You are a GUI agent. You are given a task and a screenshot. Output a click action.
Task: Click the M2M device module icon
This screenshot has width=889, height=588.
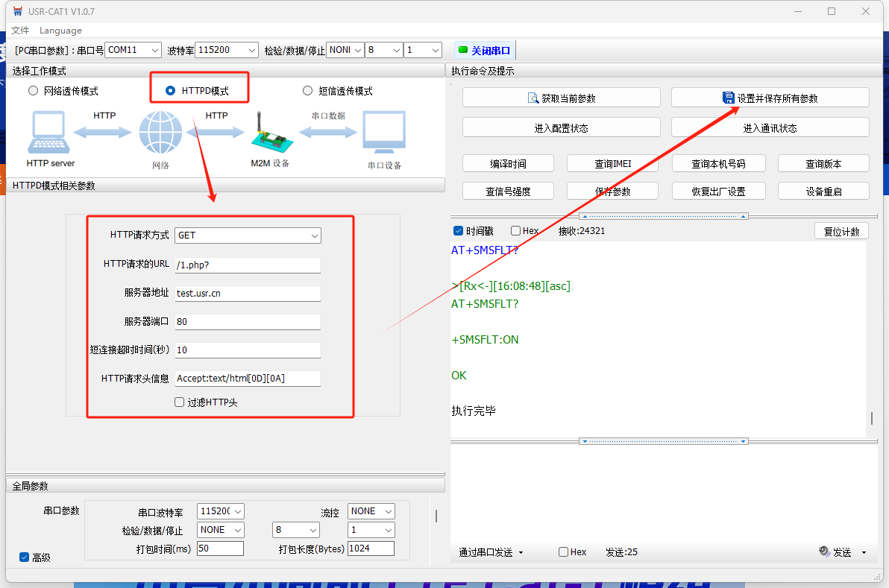[271, 133]
